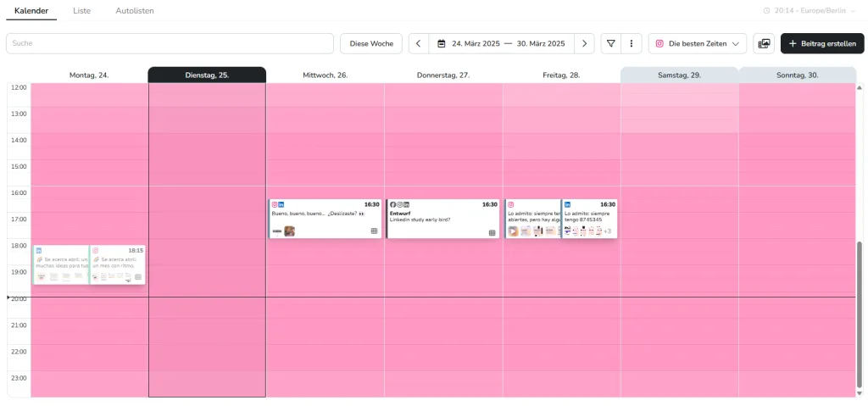The width and height of the screenshot is (868, 406).
Task: Click the calendar vertical scrollbar
Action: tap(860, 314)
